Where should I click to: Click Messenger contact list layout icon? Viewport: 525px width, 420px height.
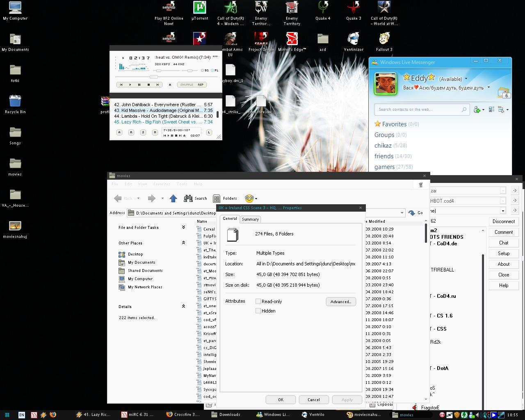[491, 110]
